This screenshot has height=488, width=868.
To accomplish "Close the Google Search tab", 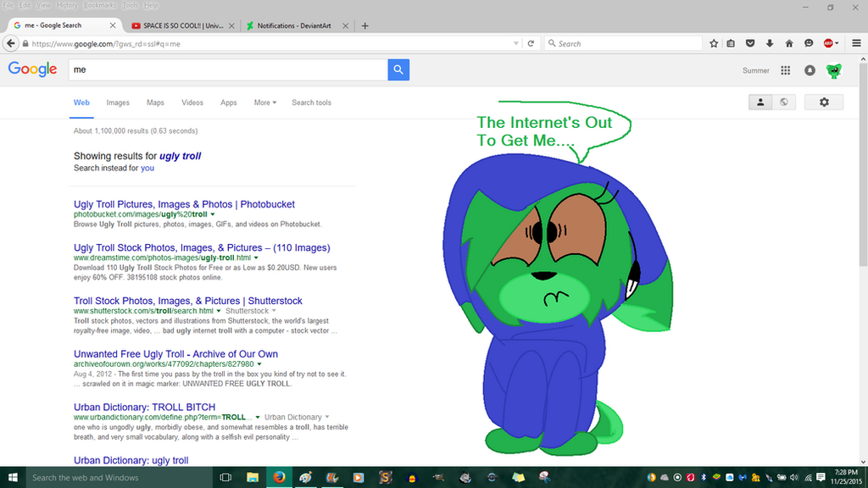I will (x=113, y=25).
